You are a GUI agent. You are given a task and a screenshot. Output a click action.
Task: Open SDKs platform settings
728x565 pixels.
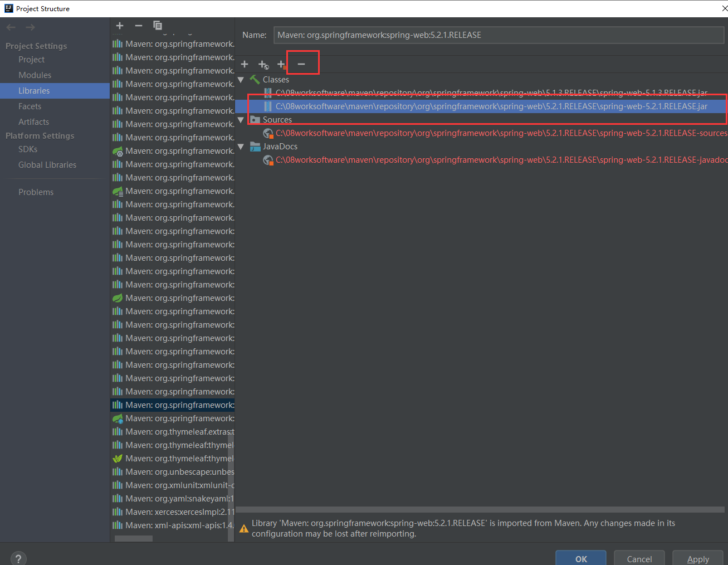pos(28,149)
